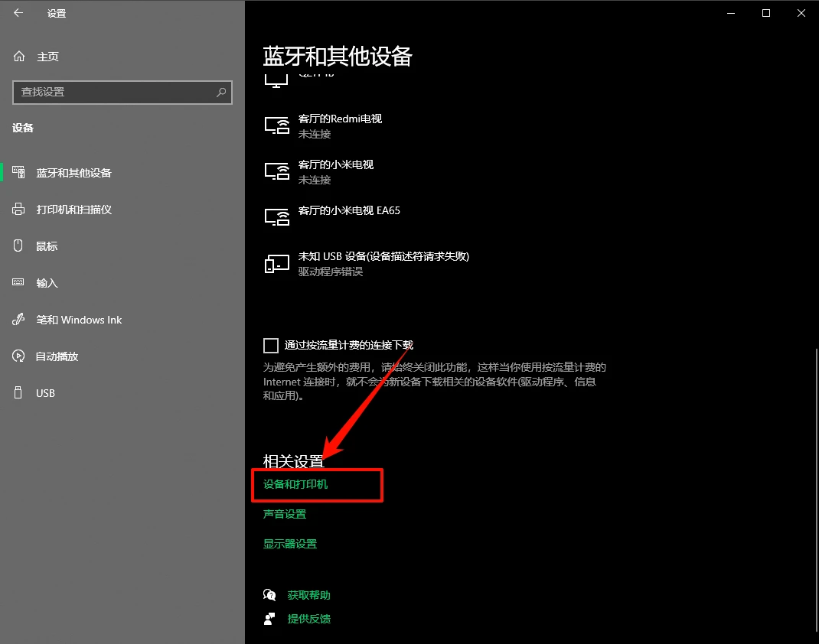The width and height of the screenshot is (819, 644).
Task: Switch to the 鼠标 settings page
Action: [x=47, y=246]
